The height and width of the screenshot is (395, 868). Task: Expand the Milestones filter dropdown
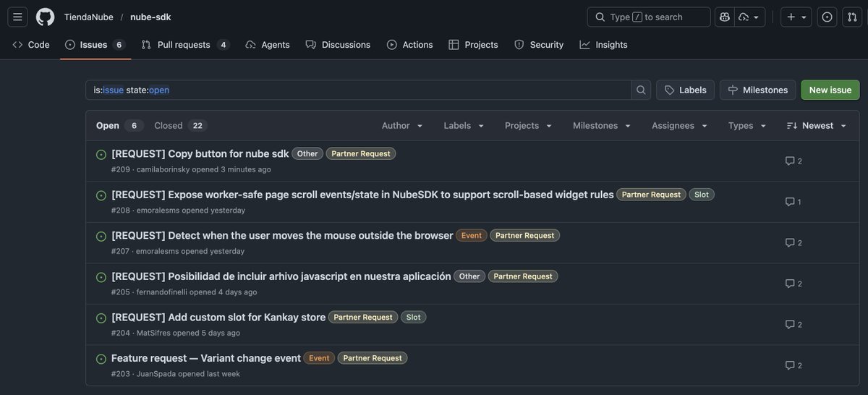tap(603, 126)
